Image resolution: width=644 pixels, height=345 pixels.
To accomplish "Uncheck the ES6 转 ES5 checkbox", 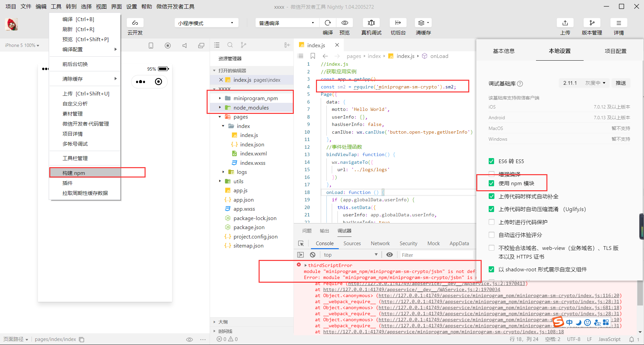I will (x=491, y=161).
